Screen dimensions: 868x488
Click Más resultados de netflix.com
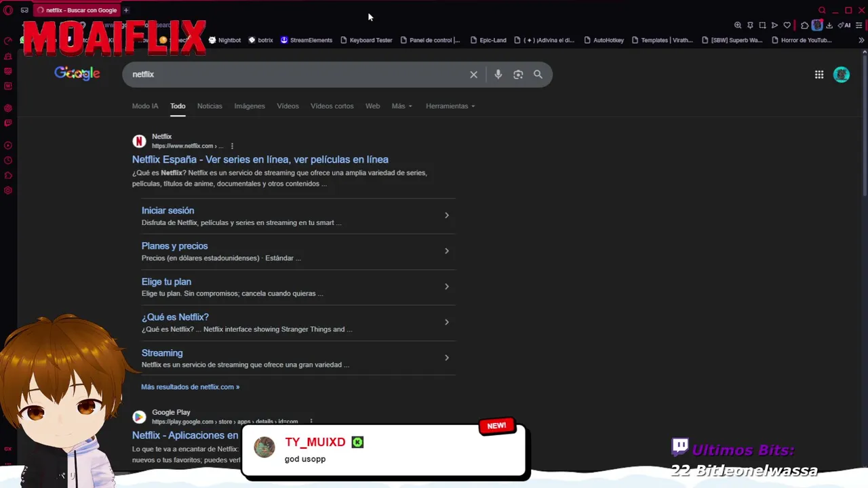click(x=190, y=387)
